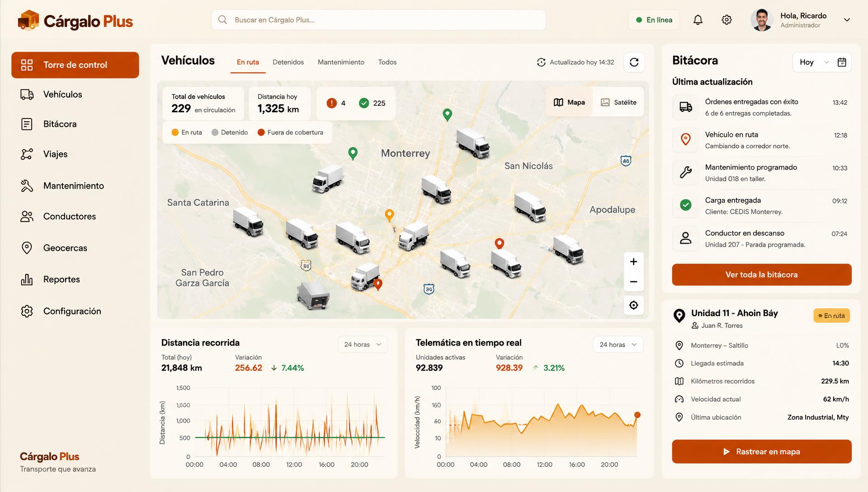Viewport: 868px width, 492px height.
Task: Open Distancia recorrida 24 horas dropdown
Action: click(363, 345)
